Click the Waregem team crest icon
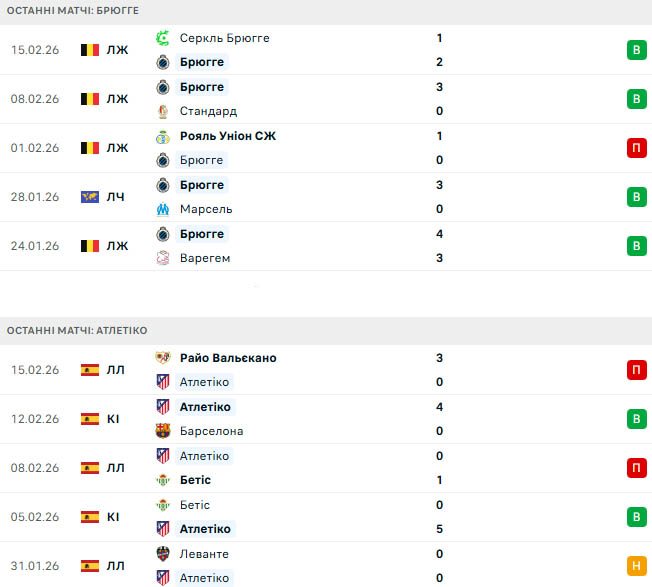Viewport: 652px width, 587px height. 163,258
